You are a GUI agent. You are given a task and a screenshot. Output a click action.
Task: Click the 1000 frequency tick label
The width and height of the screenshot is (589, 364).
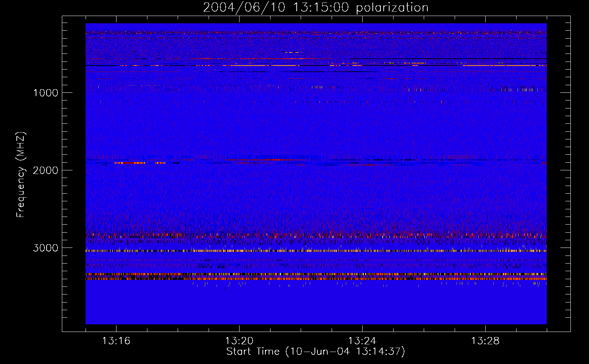click(x=46, y=93)
